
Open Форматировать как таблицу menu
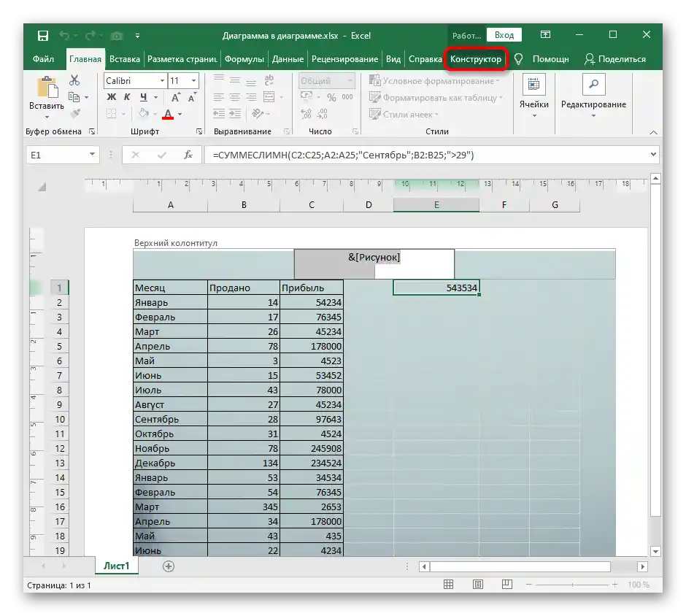(x=436, y=98)
